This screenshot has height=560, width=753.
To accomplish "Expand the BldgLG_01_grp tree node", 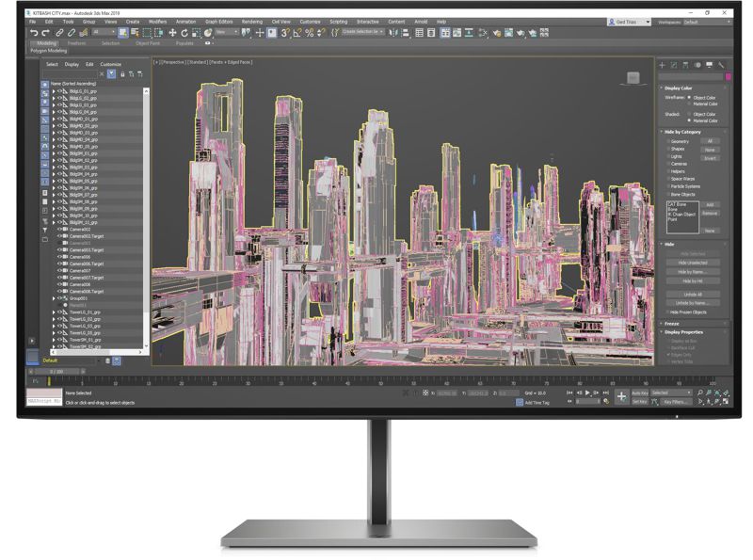I will click(54, 90).
